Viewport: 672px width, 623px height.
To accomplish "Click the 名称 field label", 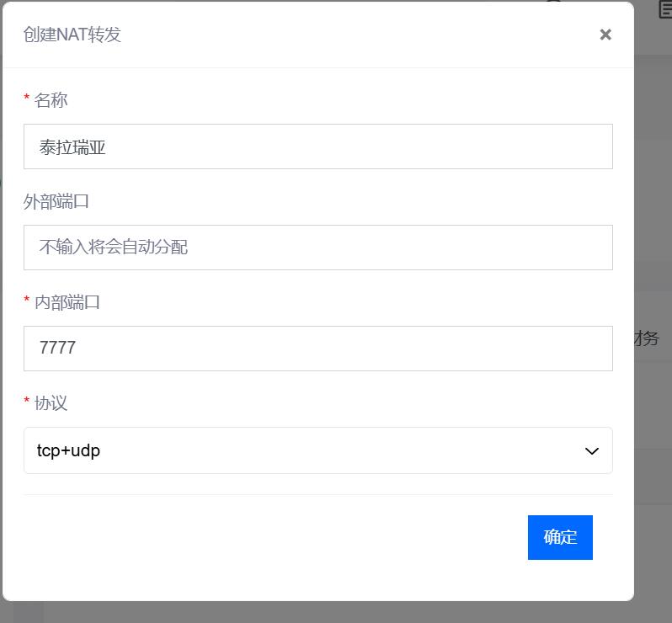I will point(51,100).
